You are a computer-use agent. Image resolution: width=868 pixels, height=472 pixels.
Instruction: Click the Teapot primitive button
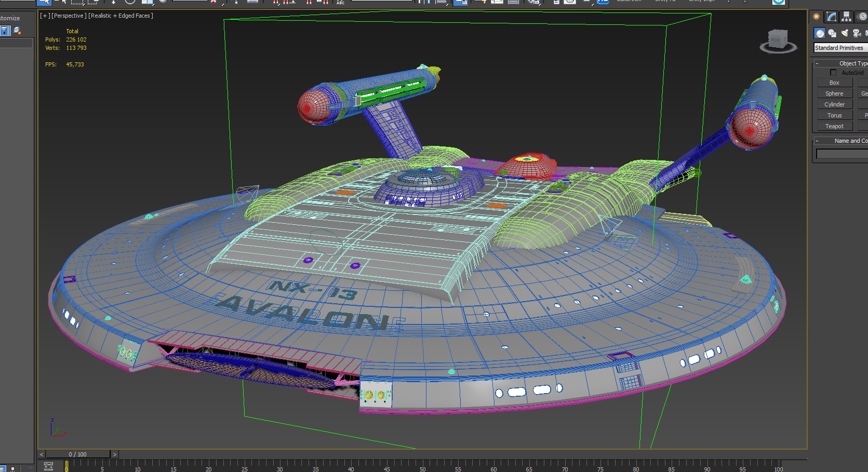pos(834,126)
